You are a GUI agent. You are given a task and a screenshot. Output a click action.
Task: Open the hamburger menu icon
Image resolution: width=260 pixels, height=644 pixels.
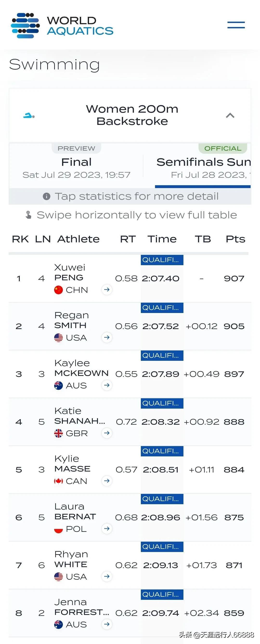pyautogui.click(x=236, y=25)
